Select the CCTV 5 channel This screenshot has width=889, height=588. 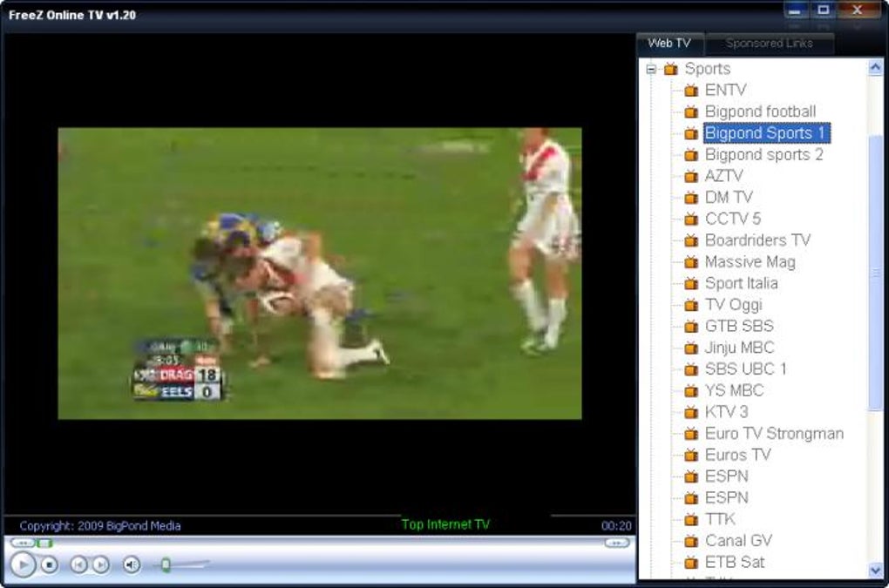732,219
